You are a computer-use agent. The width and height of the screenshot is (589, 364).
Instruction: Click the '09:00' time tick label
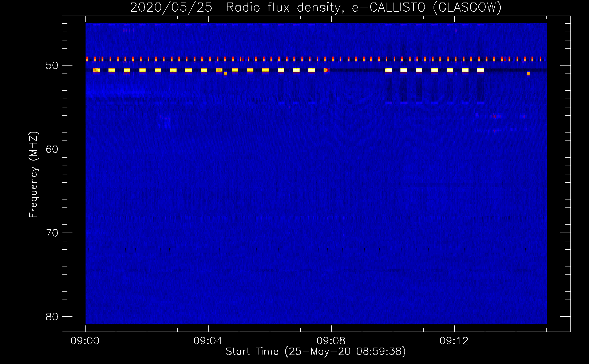[x=85, y=341]
